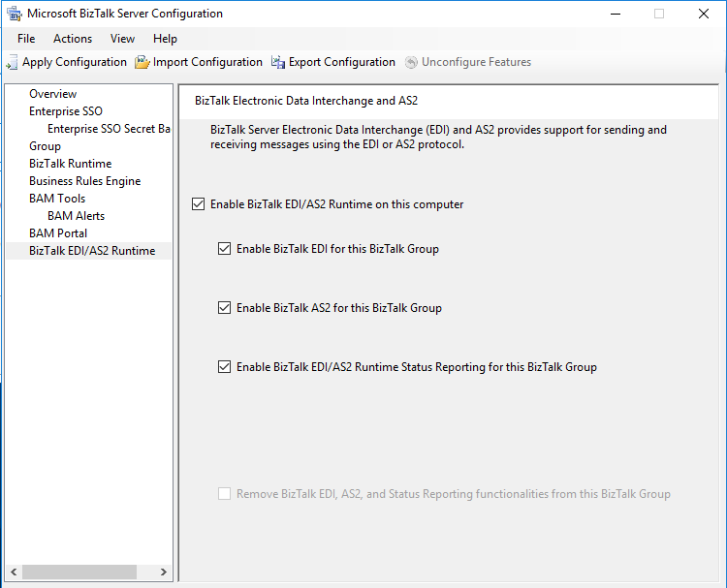Open the View menu
The image size is (727, 588).
[122, 39]
